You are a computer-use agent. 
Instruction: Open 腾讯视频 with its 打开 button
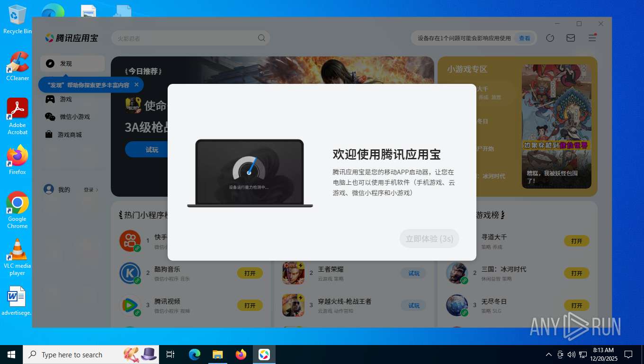pyautogui.click(x=250, y=306)
